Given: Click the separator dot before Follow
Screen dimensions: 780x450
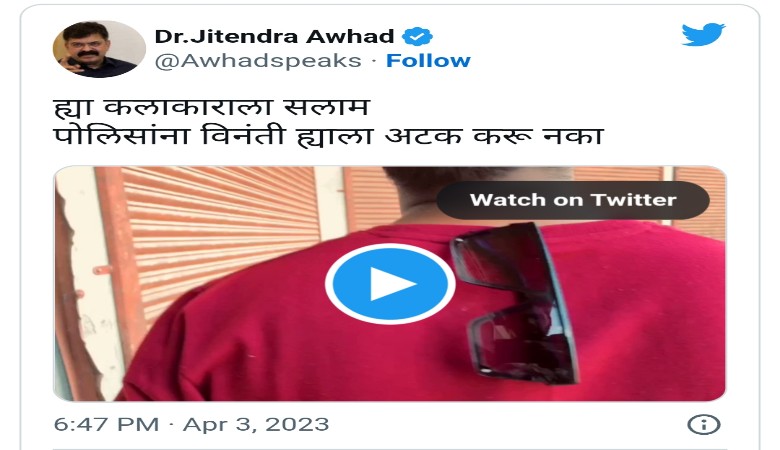Looking at the screenshot, I should point(374,61).
